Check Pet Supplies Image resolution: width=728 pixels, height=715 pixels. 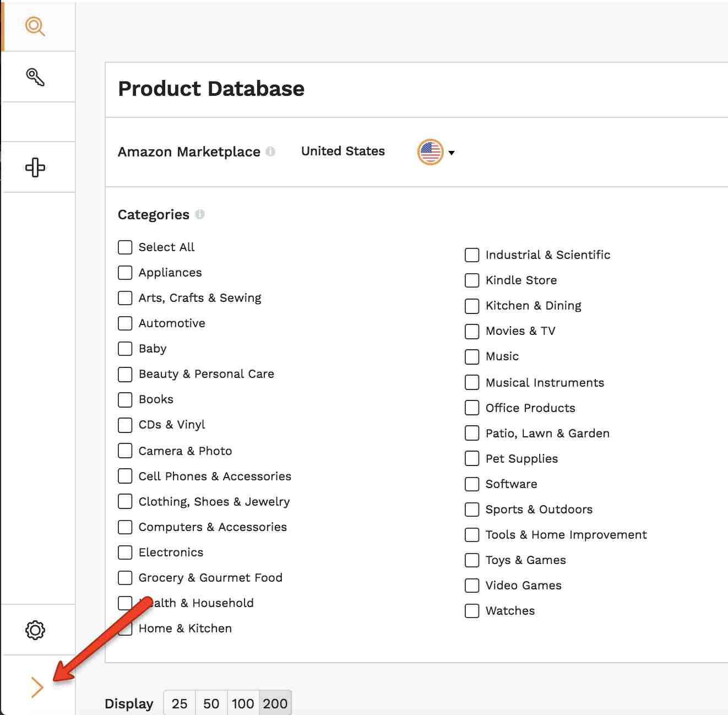point(472,458)
